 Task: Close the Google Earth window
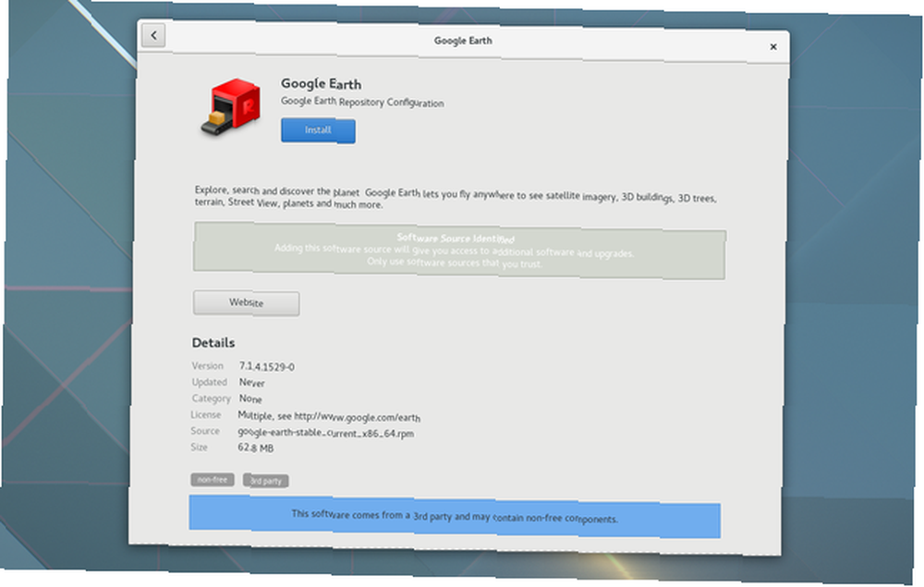[x=773, y=46]
